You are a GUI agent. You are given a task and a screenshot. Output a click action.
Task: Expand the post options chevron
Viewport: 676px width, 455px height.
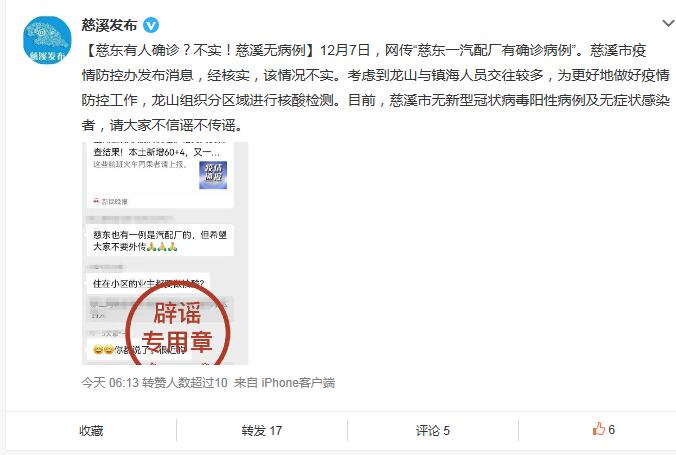coord(668,24)
